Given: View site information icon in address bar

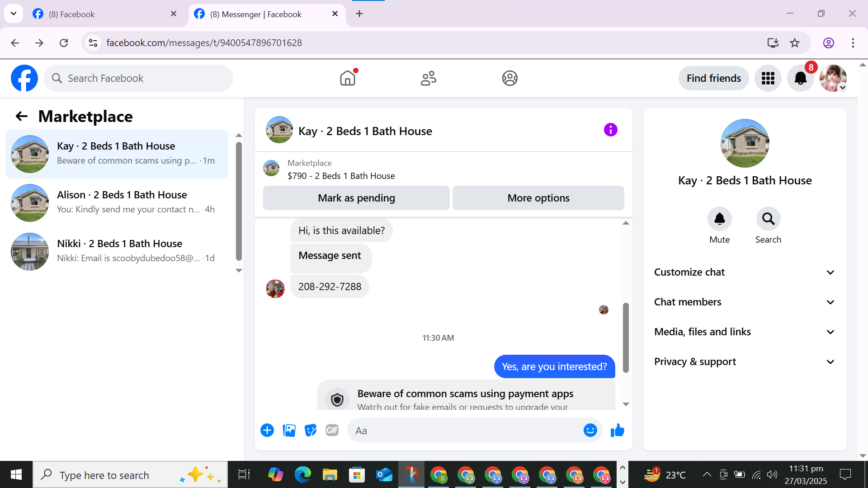Looking at the screenshot, I should [x=93, y=43].
